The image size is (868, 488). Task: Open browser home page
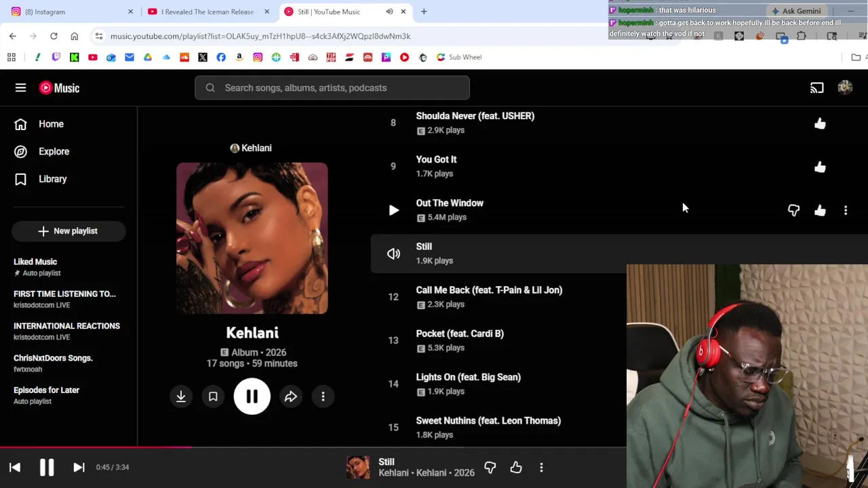tap(75, 36)
